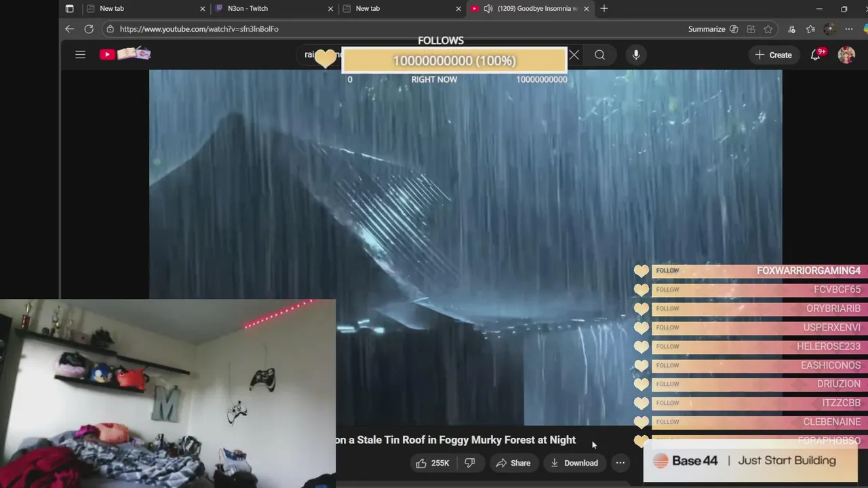This screenshot has width=868, height=488.
Task: Click the USPERXENVI follow entry
Action: click(751, 327)
